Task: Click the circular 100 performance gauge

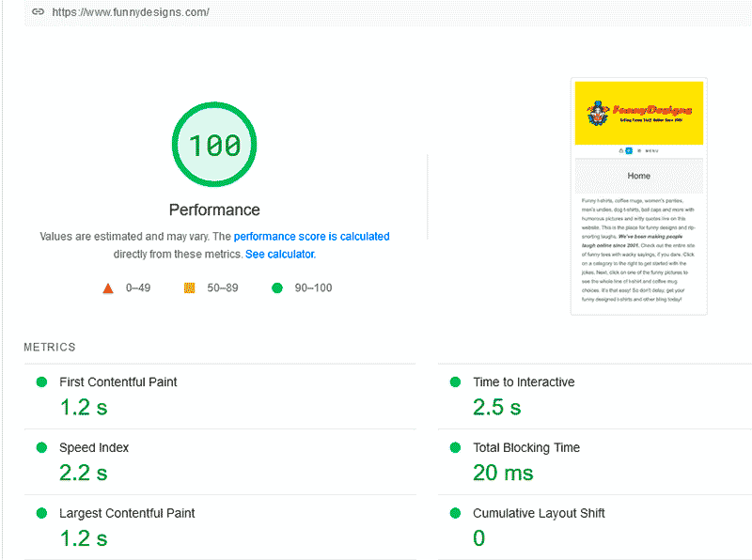Action: [x=213, y=144]
